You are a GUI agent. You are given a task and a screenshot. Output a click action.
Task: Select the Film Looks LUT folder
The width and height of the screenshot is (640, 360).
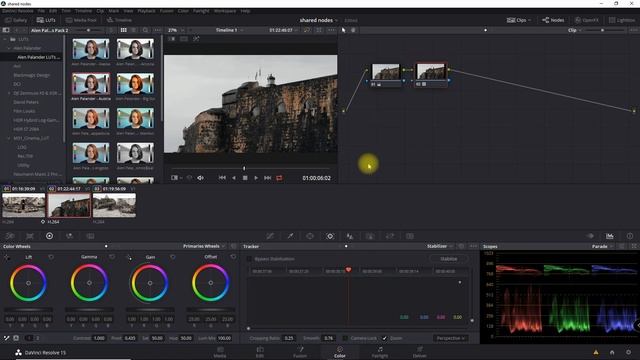24,111
